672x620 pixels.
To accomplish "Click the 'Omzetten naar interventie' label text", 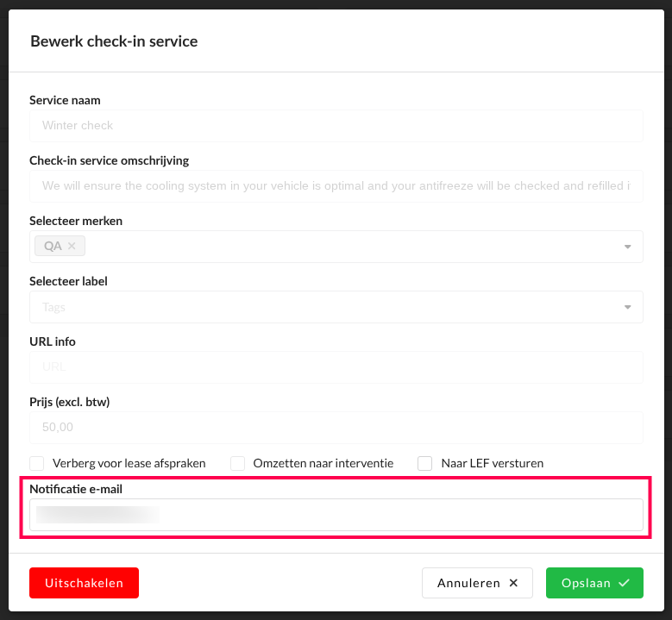I will coord(323,463).
